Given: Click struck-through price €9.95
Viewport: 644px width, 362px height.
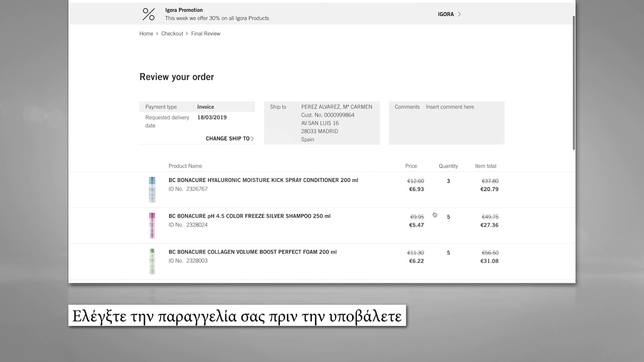Looking at the screenshot, I should pos(417,217).
